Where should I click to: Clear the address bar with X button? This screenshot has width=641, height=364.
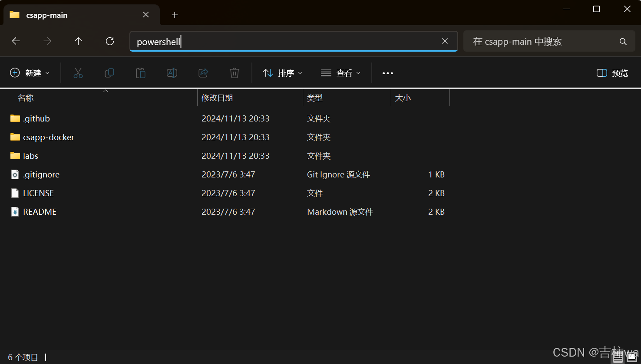click(x=445, y=41)
